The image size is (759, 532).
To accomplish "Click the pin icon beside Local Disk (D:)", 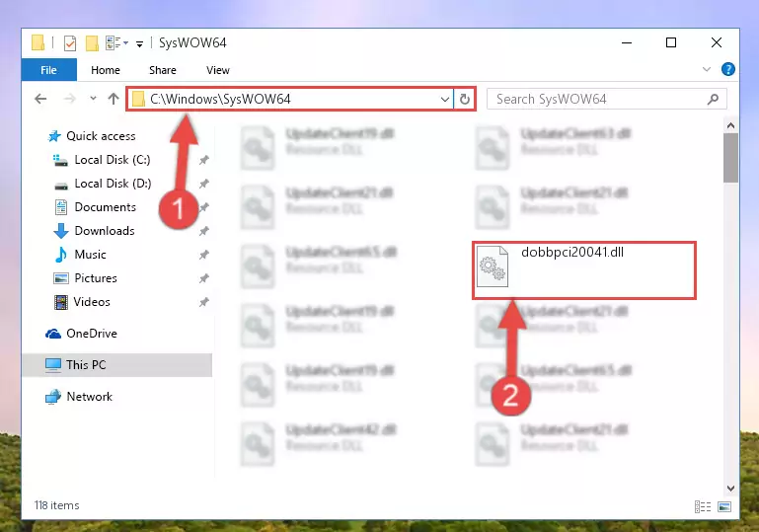I will coord(203,184).
